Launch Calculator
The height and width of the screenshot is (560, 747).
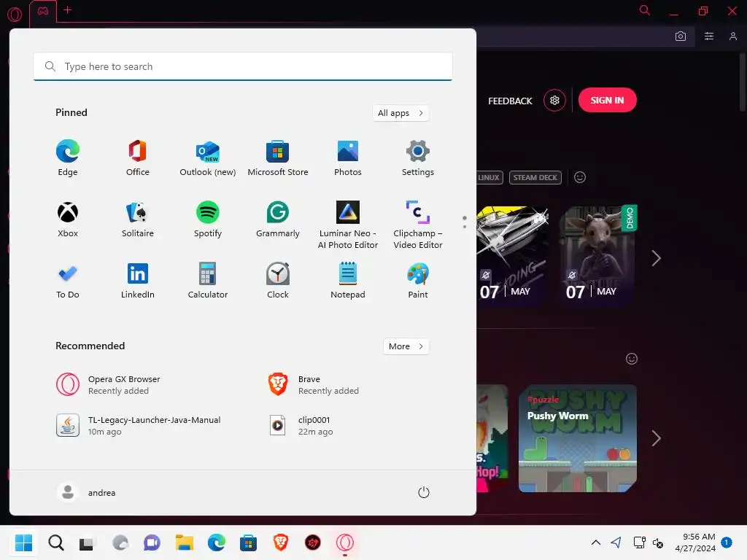pyautogui.click(x=208, y=281)
